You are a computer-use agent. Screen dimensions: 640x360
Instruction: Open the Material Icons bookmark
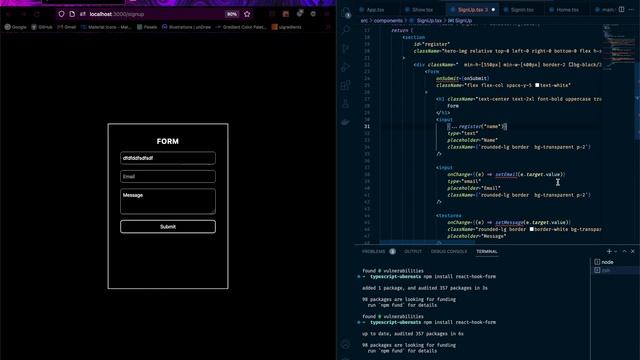coord(106,27)
